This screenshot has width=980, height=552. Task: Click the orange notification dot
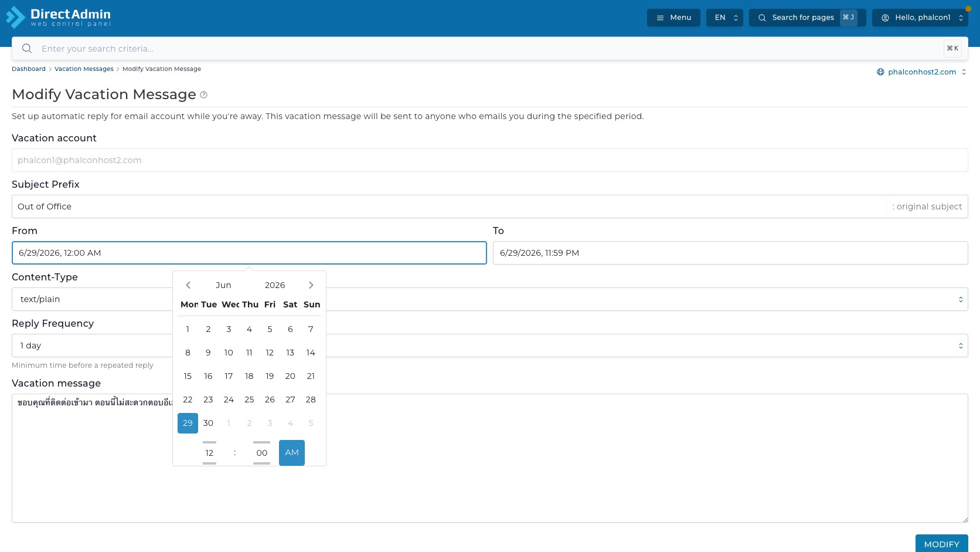tap(968, 9)
